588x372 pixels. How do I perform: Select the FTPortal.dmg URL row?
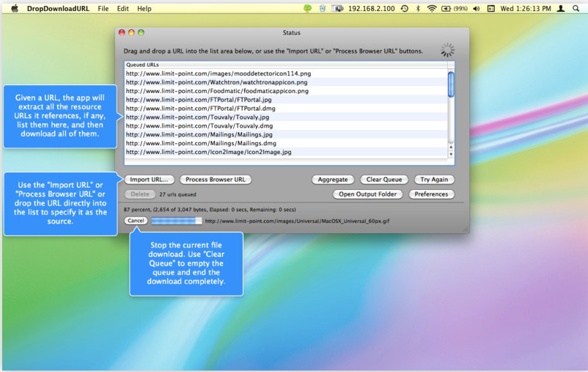click(286, 108)
